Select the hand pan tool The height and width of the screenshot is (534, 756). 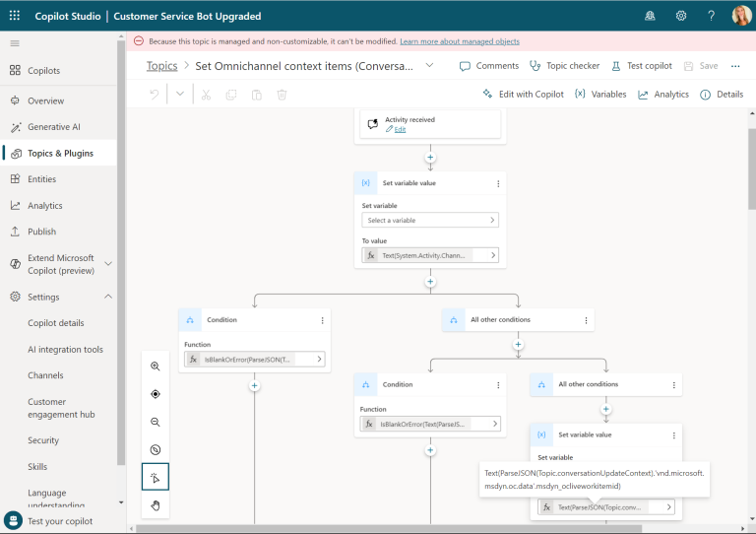156,505
